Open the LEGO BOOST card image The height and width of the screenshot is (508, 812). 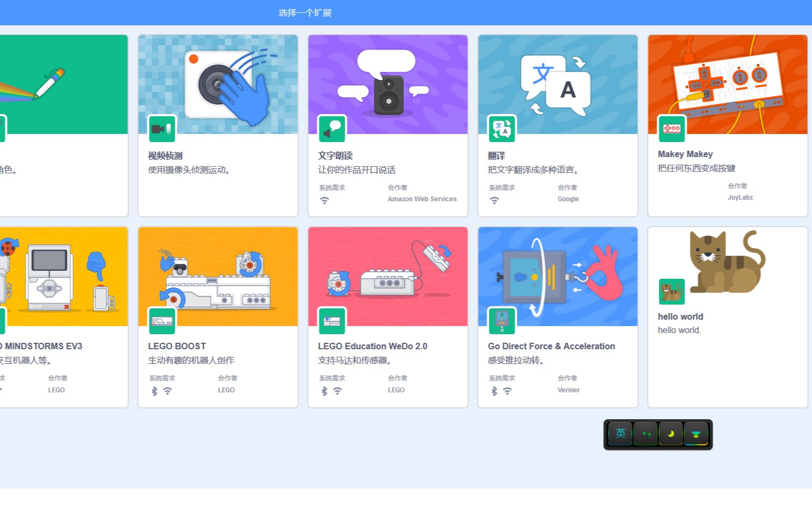tap(218, 277)
